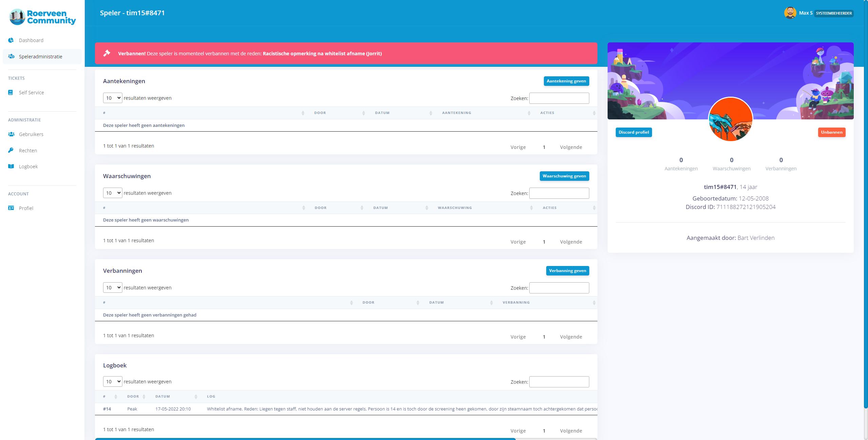
Task: Click the Speleradministratie users icon
Action: tap(11, 56)
